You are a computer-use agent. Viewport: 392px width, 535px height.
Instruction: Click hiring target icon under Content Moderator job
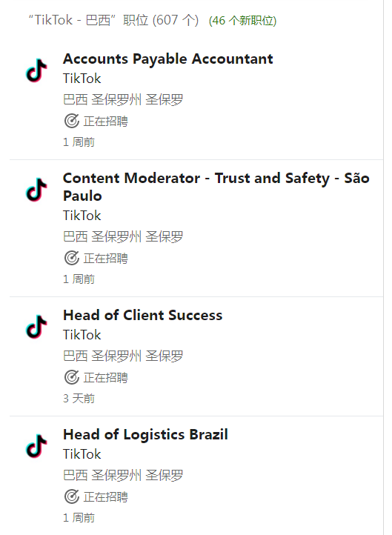click(x=72, y=258)
